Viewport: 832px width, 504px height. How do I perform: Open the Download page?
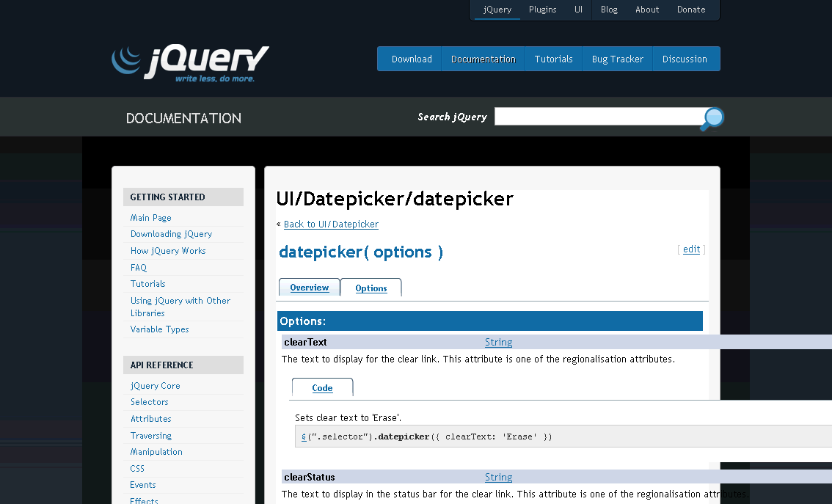tap(411, 59)
